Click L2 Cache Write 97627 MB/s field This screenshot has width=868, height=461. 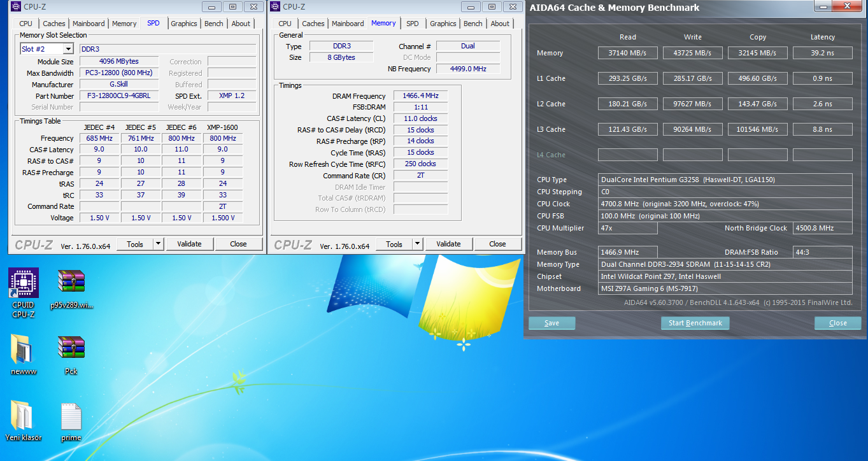click(x=693, y=104)
